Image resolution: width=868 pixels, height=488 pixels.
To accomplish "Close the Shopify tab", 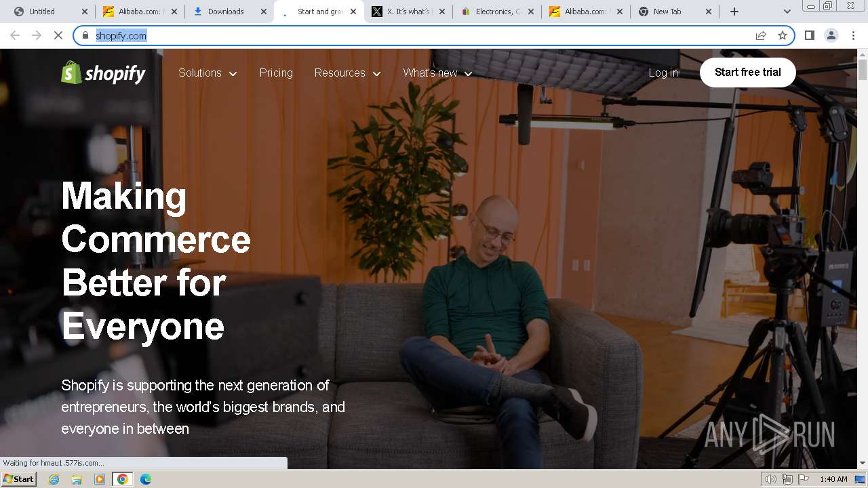I will (x=353, y=12).
